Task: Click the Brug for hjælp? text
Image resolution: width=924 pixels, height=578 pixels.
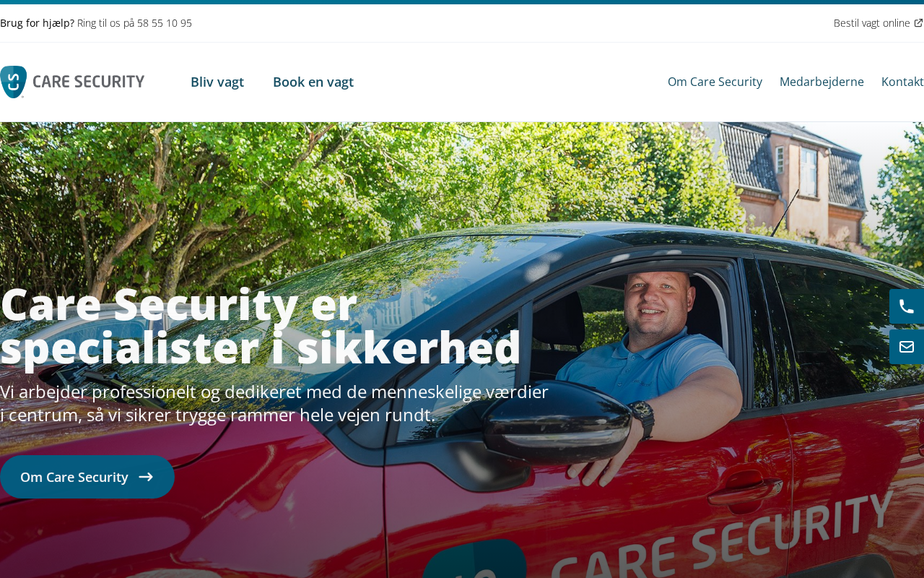Action: 37,23
